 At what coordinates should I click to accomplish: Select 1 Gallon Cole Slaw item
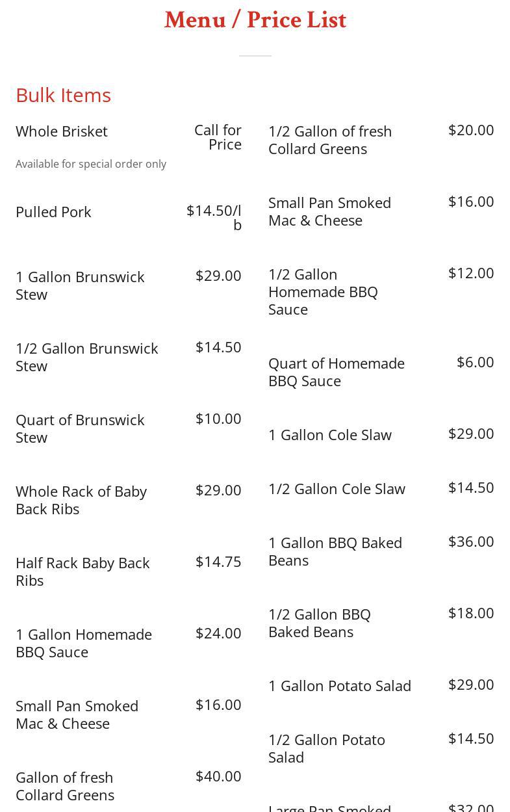(x=330, y=435)
